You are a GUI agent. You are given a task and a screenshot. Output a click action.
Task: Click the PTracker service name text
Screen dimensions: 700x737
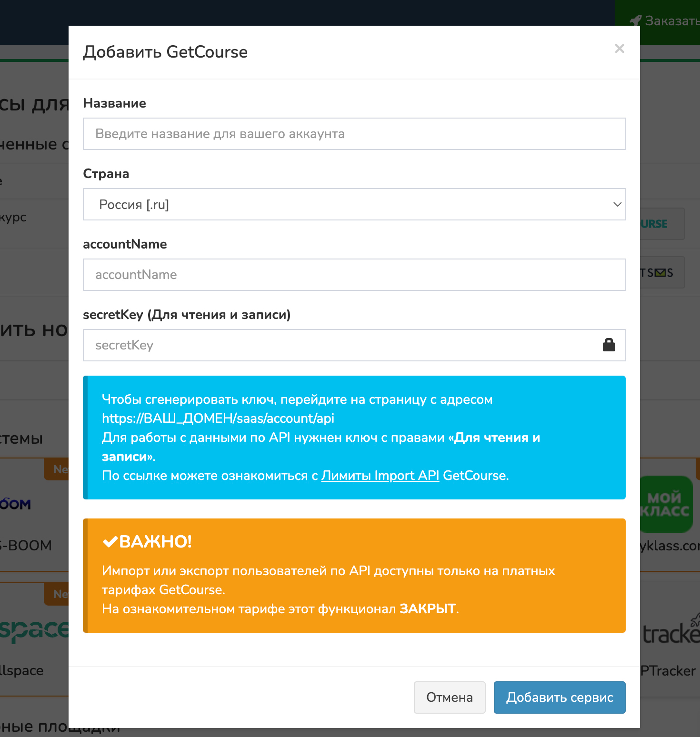coord(668,671)
